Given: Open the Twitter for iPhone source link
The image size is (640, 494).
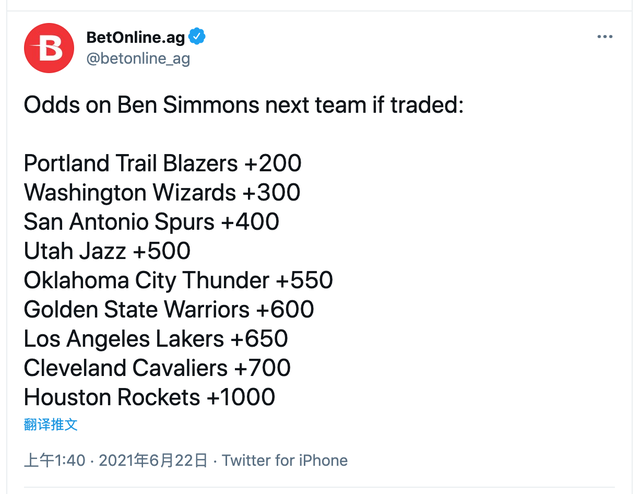Looking at the screenshot, I should (x=284, y=461).
